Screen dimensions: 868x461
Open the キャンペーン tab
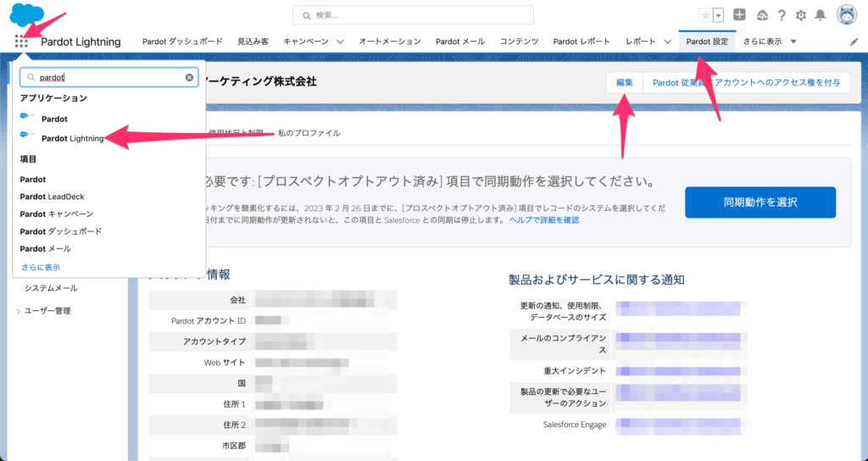[306, 42]
